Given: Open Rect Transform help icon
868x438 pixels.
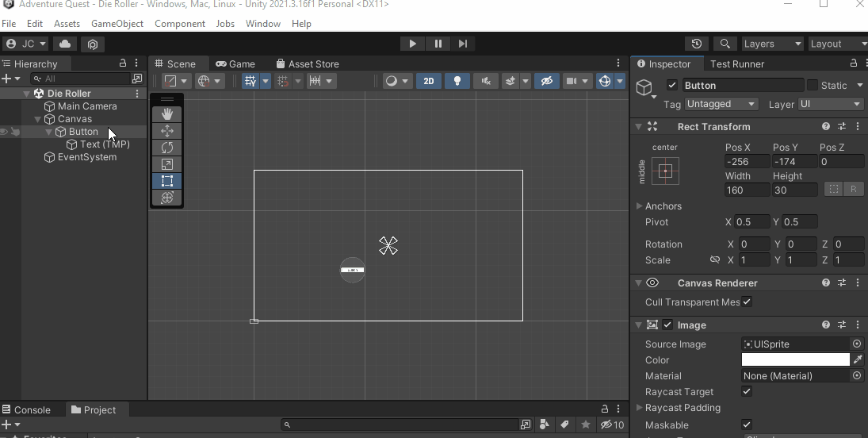Looking at the screenshot, I should [826, 126].
